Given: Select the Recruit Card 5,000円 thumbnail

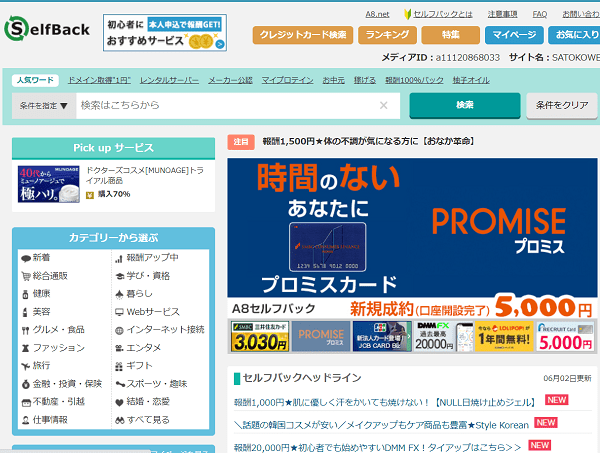Looking at the screenshot, I should [x=565, y=336].
